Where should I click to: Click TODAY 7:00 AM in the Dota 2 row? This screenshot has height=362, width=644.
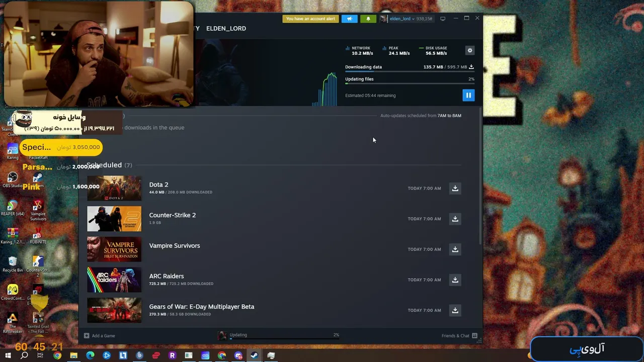(424, 189)
